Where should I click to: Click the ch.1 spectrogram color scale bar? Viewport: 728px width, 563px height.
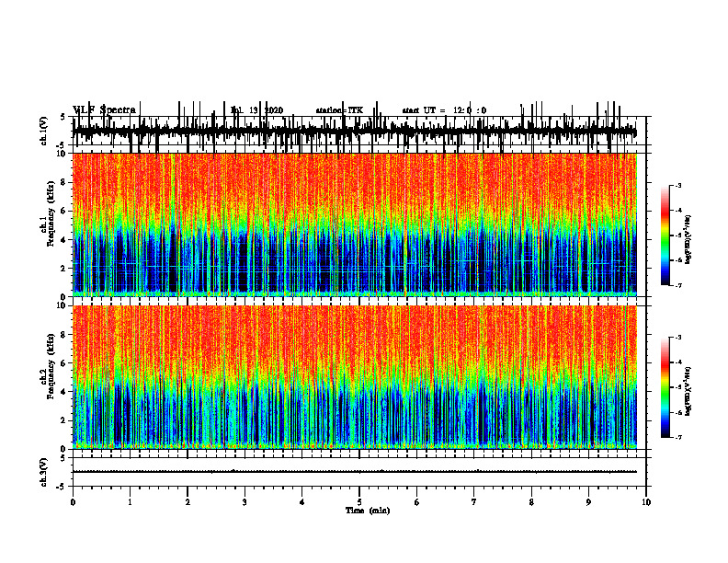point(665,236)
